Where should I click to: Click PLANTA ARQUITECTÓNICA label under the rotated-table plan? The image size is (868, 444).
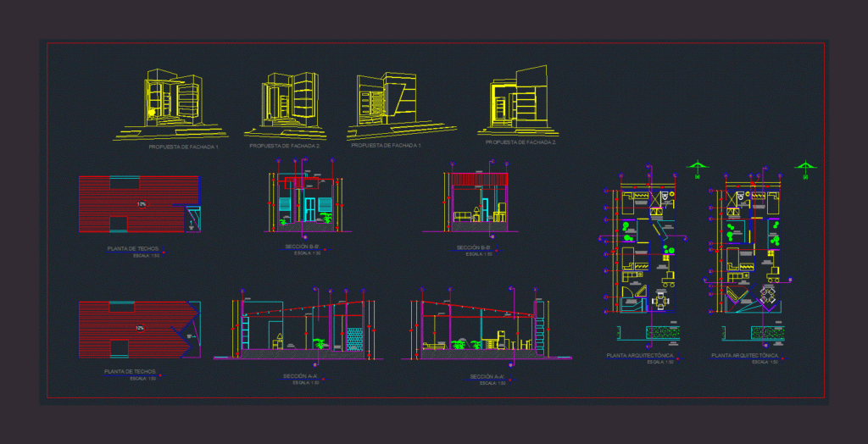(x=745, y=355)
